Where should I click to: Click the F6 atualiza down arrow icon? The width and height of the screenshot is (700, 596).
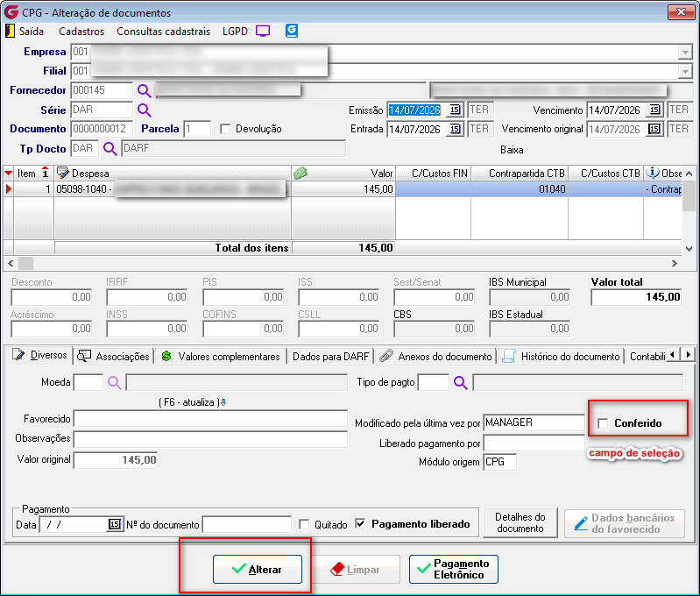pos(223,402)
